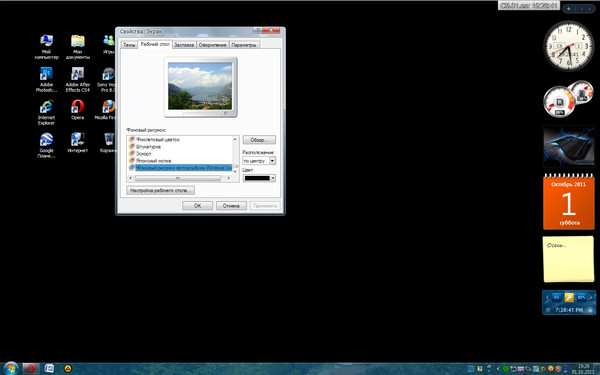The width and height of the screenshot is (600, 375).
Task: Click Настройка рабочего стола button
Action: click(x=160, y=190)
